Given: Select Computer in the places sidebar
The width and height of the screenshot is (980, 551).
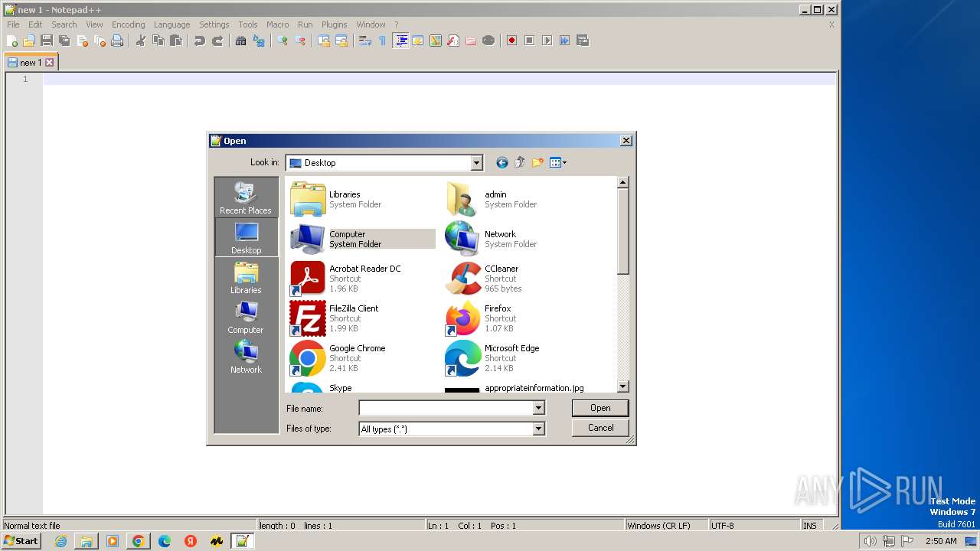Looking at the screenshot, I should 246,318.
